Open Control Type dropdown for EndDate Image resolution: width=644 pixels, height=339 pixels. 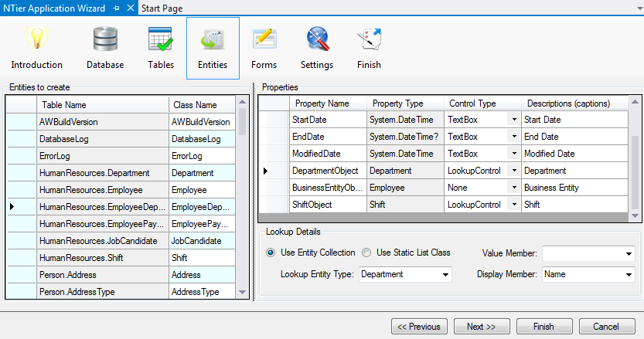(514, 136)
